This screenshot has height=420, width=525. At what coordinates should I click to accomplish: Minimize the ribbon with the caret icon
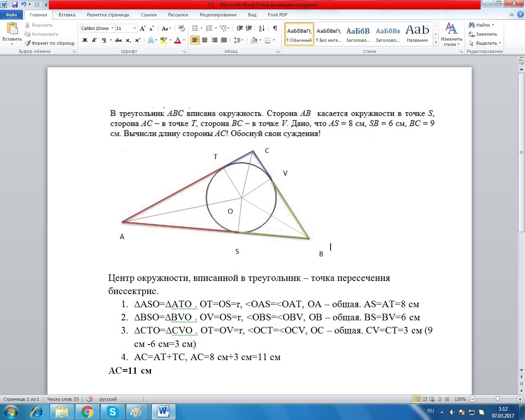point(511,15)
